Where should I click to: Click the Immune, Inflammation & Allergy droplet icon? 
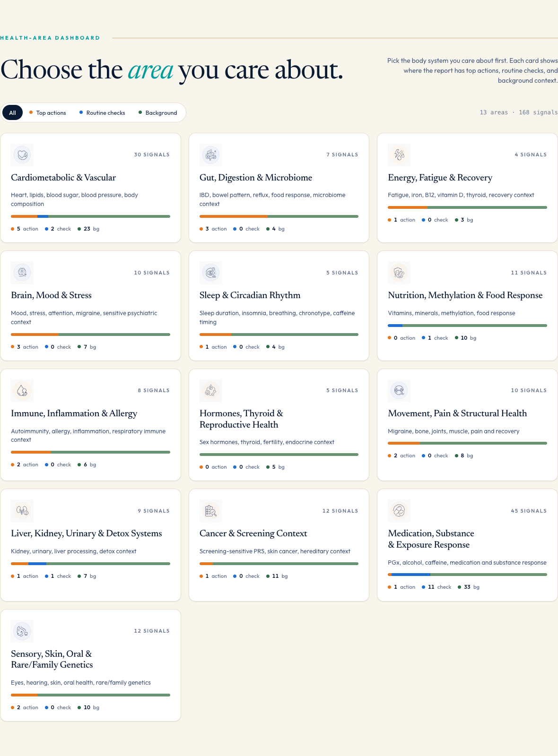(22, 390)
